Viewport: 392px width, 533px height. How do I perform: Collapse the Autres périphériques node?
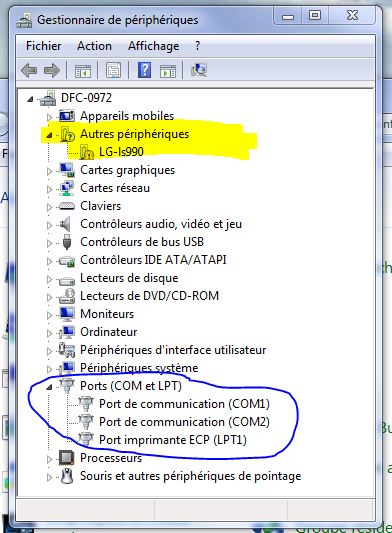pos(50,135)
